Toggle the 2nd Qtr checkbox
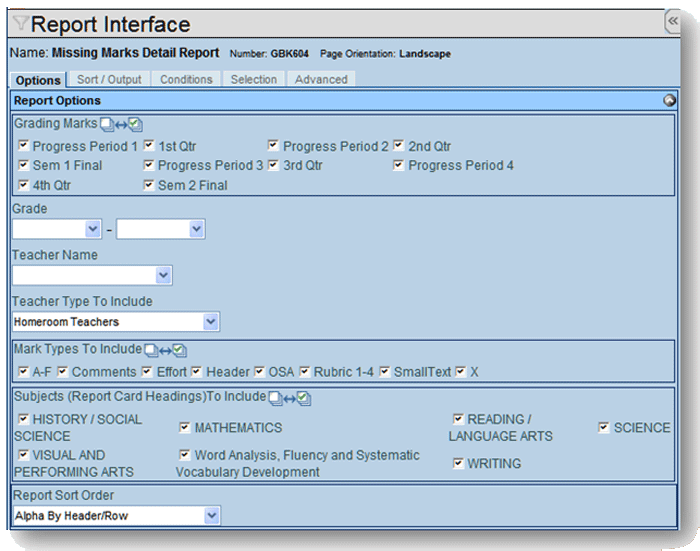Viewport: 700px width, 551px height. click(x=398, y=145)
